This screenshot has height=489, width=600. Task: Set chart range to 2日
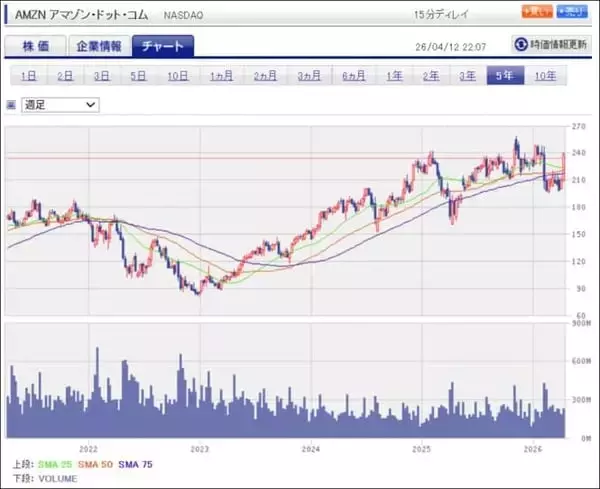65,76
